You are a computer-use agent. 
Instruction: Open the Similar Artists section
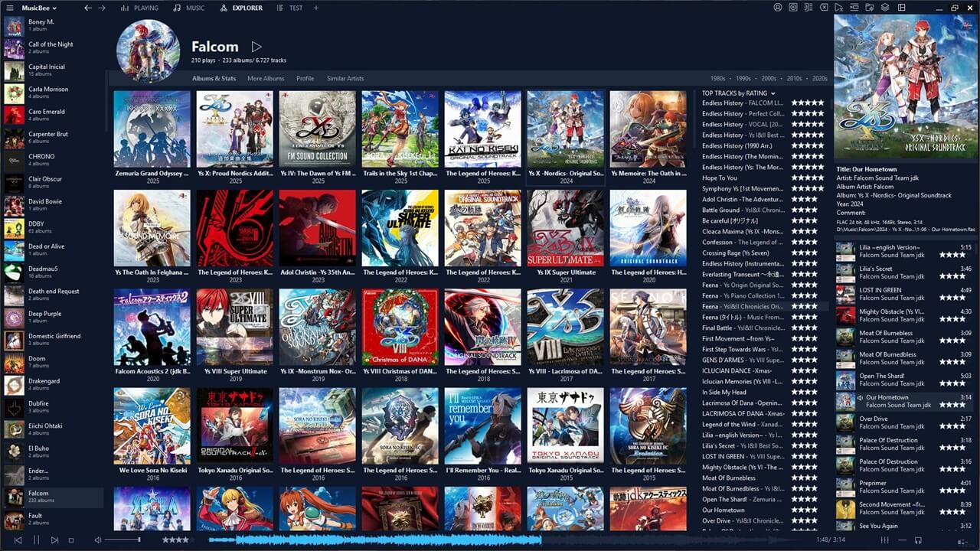tap(345, 78)
